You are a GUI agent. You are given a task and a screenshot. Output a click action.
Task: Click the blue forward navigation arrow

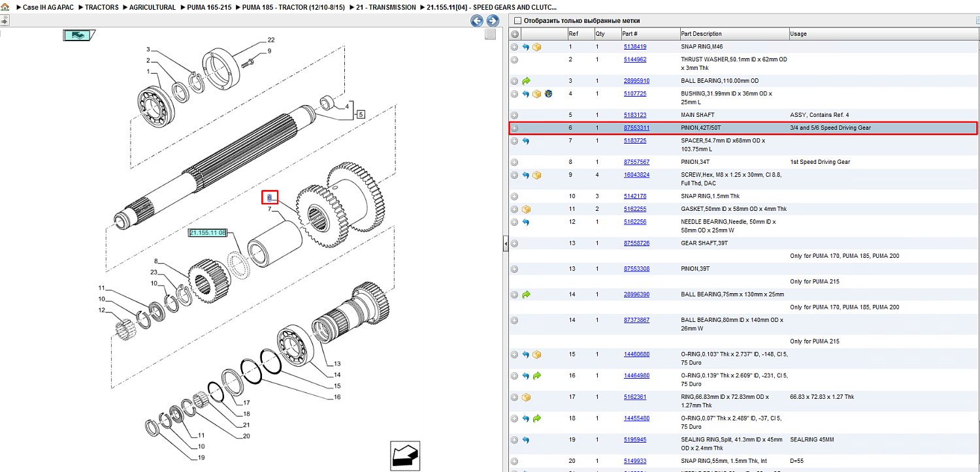pos(493,21)
